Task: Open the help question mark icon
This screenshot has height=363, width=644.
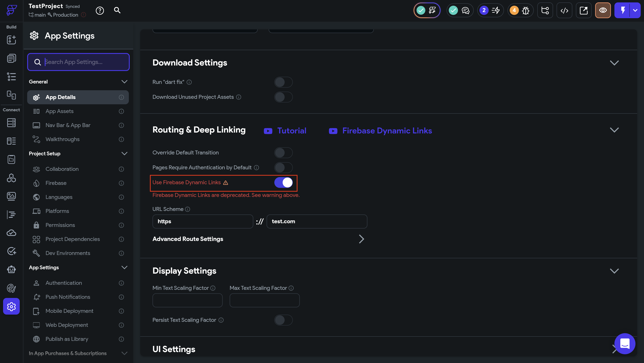Action: (100, 11)
